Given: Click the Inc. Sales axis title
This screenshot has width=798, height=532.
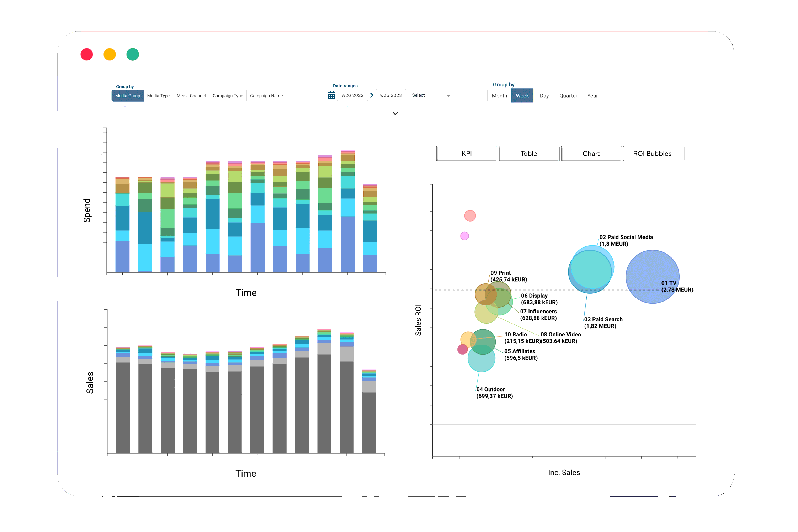Looking at the screenshot, I should (564, 473).
